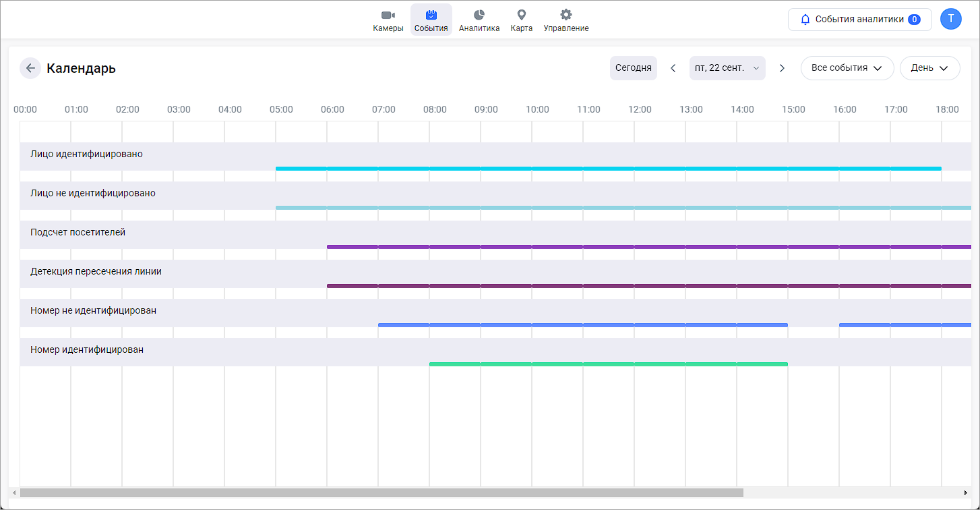Viewport: 980px width, 510px height.
Task: Open the Аналитика pie chart icon
Action: pyautogui.click(x=479, y=15)
